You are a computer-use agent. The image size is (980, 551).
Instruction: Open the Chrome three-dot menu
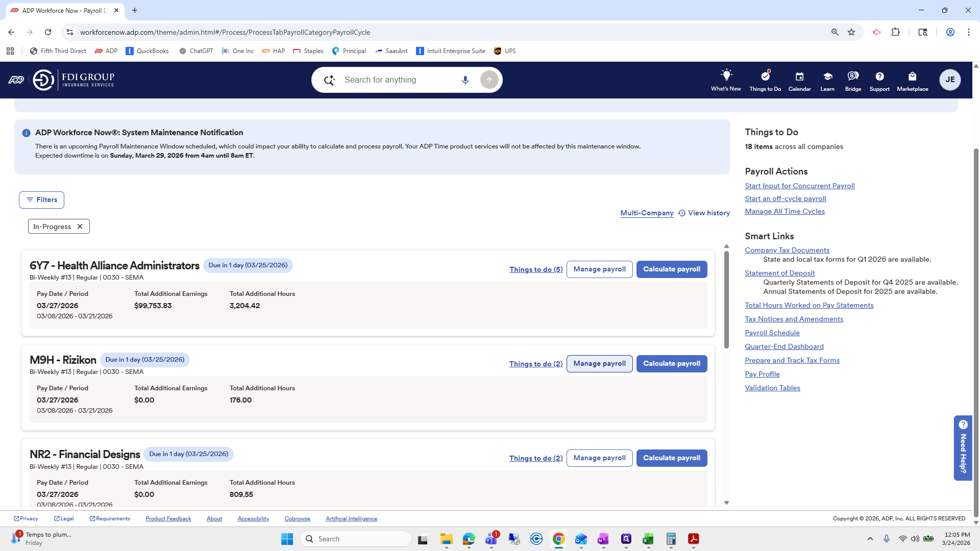[969, 32]
